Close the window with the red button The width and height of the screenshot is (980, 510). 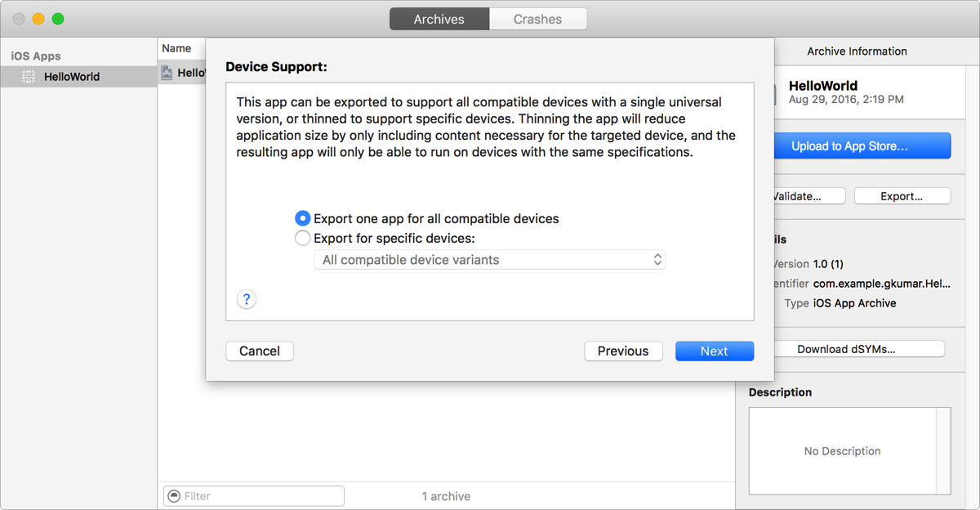pyautogui.click(x=19, y=19)
